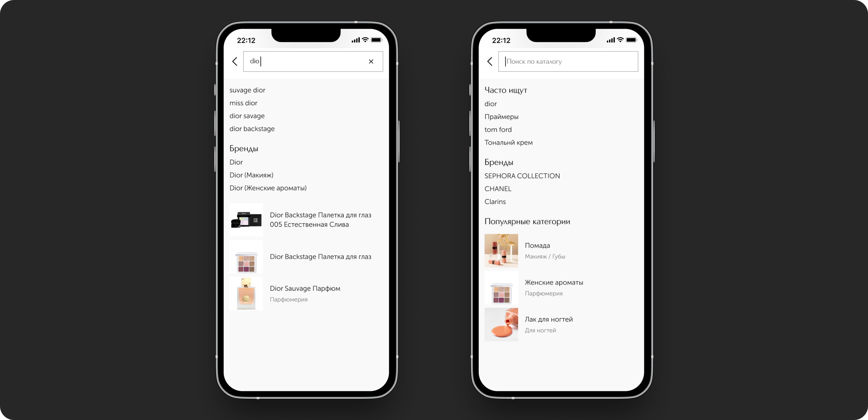This screenshot has height=420, width=868.
Task: Tap the clear search field X icon
Action: pyautogui.click(x=371, y=61)
